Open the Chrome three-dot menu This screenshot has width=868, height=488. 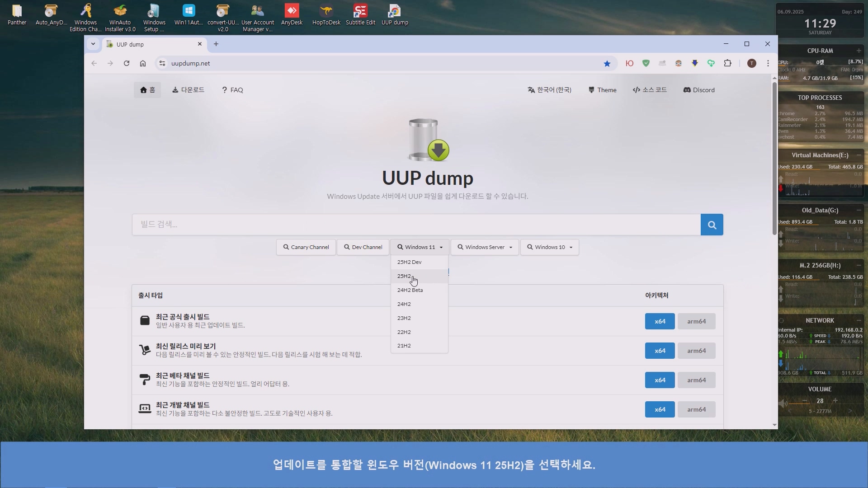(768, 63)
